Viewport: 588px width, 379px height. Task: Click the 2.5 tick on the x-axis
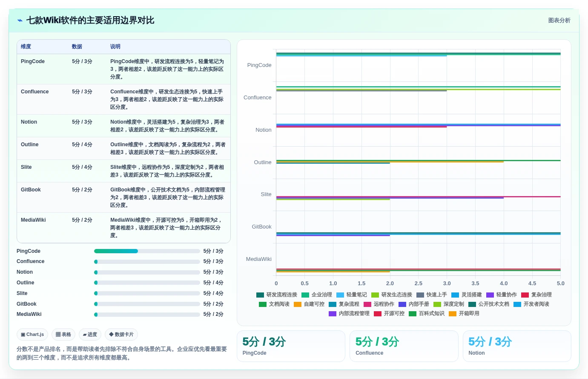[419, 284]
